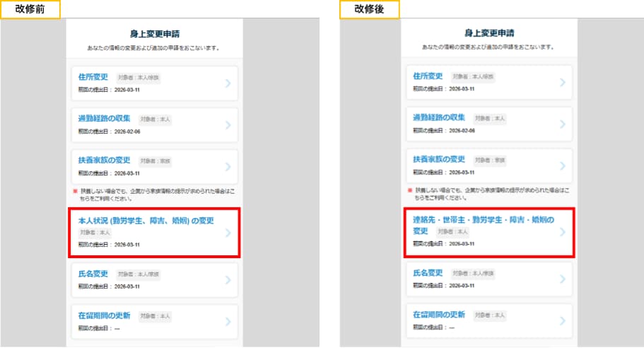Image resolution: width=644 pixels, height=348 pixels.
Task: Click the chevron beside 通勤経路の収集 in 改修前 panel
Action: point(228,125)
